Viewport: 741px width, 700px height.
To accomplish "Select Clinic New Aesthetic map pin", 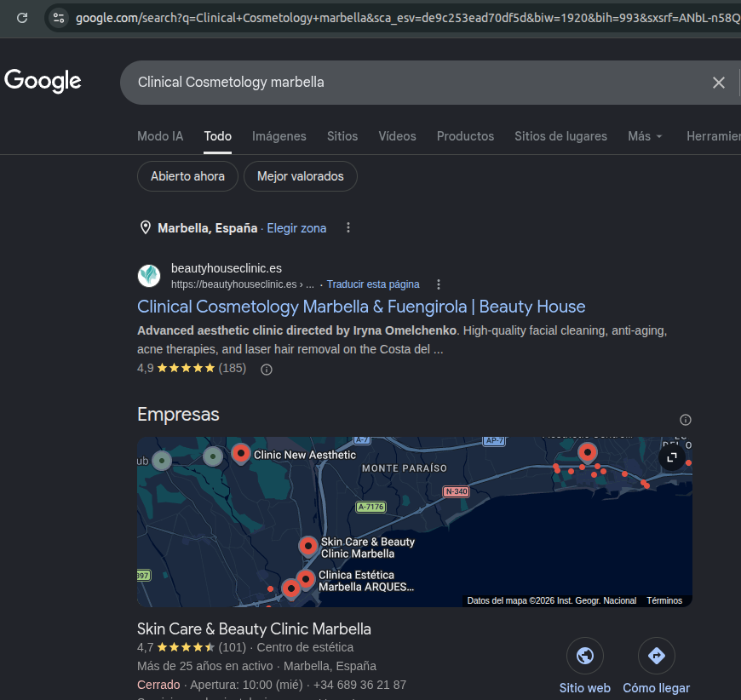I will (241, 454).
